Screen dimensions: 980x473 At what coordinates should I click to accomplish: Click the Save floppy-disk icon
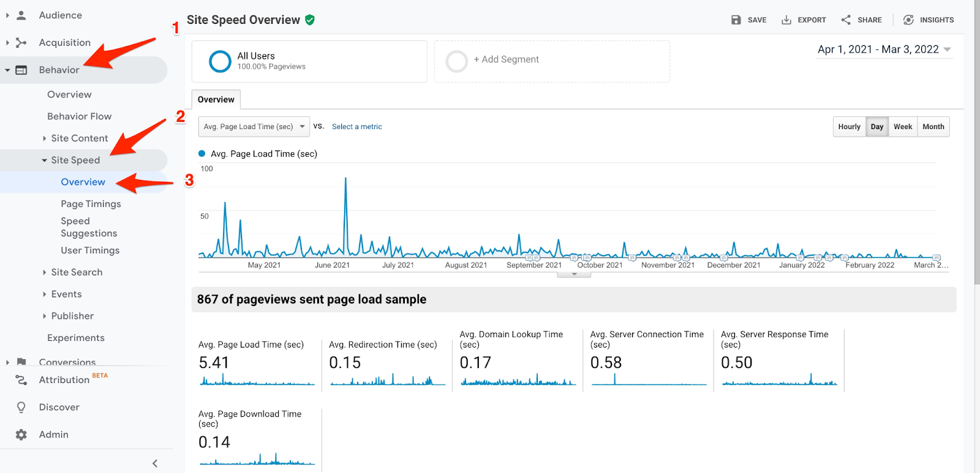click(x=736, y=20)
